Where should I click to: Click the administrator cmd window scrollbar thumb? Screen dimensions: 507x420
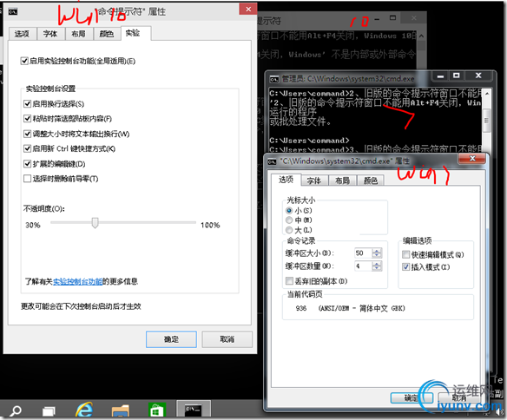[487, 121]
